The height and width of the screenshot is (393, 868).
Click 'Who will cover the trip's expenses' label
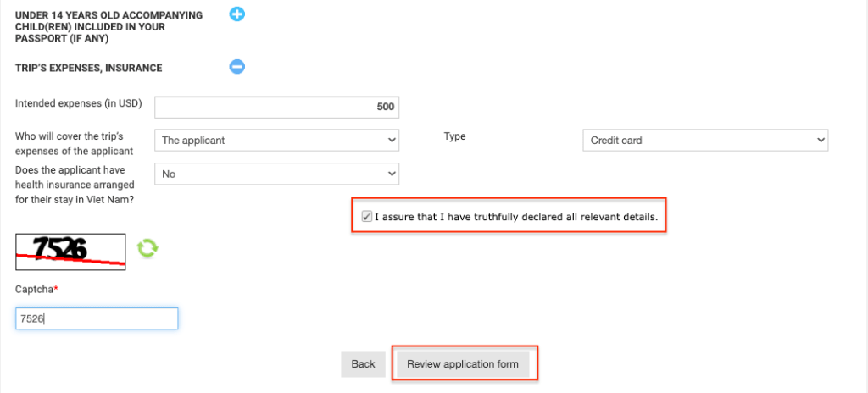click(75, 143)
